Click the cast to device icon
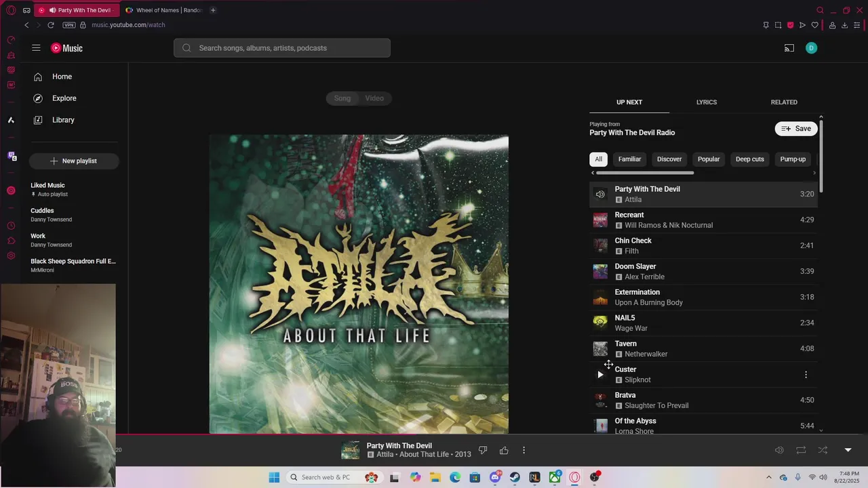This screenshot has width=868, height=488. (789, 48)
